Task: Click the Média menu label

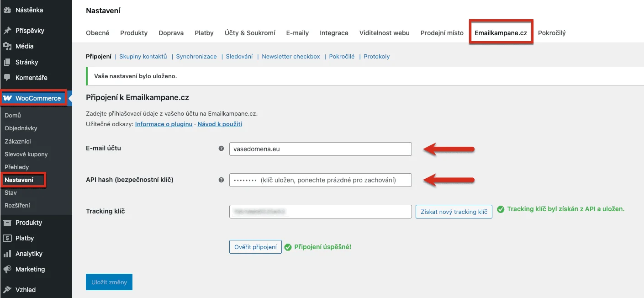Action: pyautogui.click(x=24, y=46)
